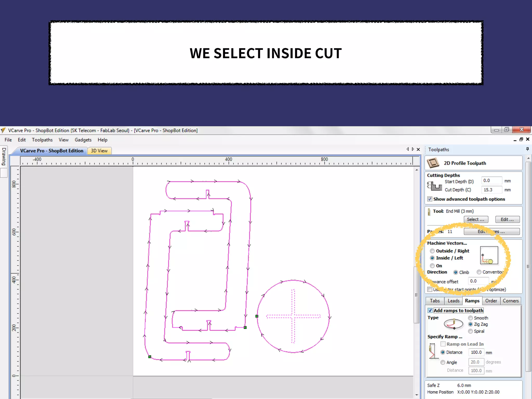Click the cutting depths diagram icon
This screenshot has height=399, width=532.
point(435,186)
